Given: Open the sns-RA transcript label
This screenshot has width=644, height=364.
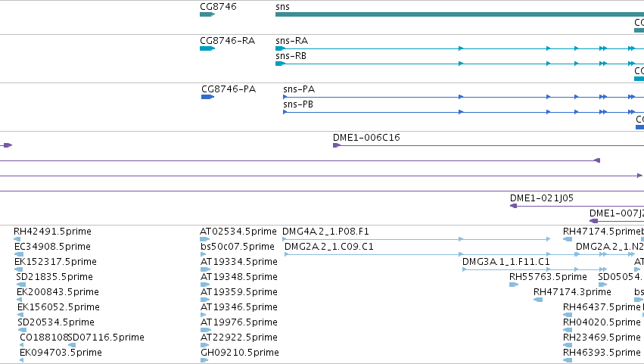Looking at the screenshot, I should (291, 41).
